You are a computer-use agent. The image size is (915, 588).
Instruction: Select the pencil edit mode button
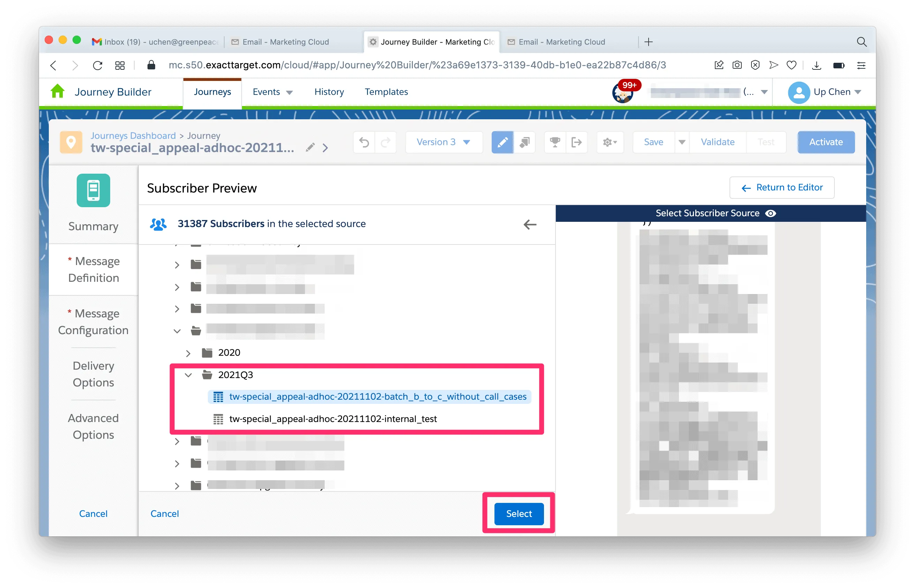[x=502, y=142]
